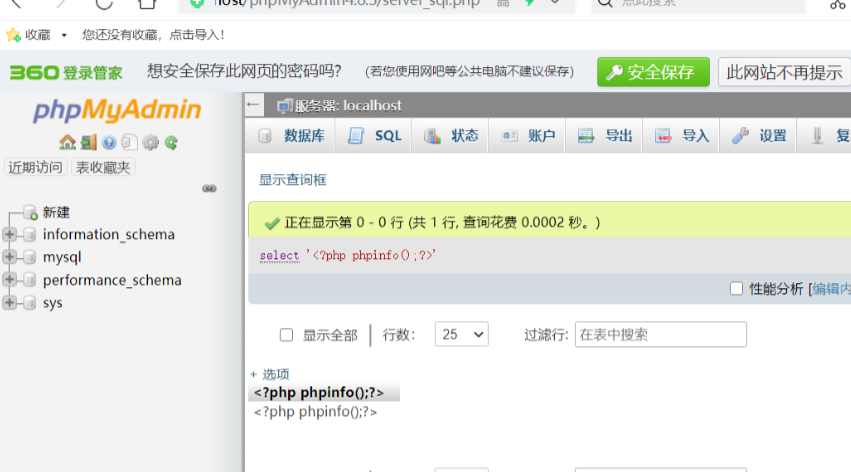This screenshot has width=851, height=472.
Task: Click the favorites star icon
Action: tap(13, 35)
